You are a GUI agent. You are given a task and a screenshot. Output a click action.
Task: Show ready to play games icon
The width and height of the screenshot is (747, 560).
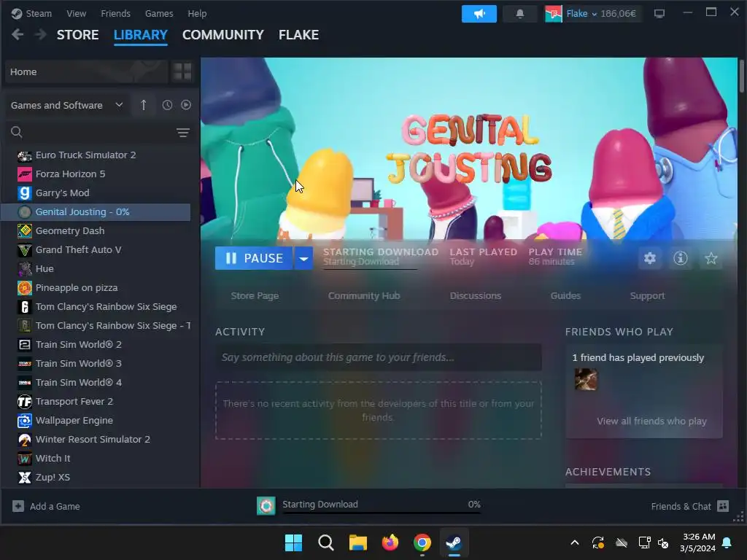(186, 105)
